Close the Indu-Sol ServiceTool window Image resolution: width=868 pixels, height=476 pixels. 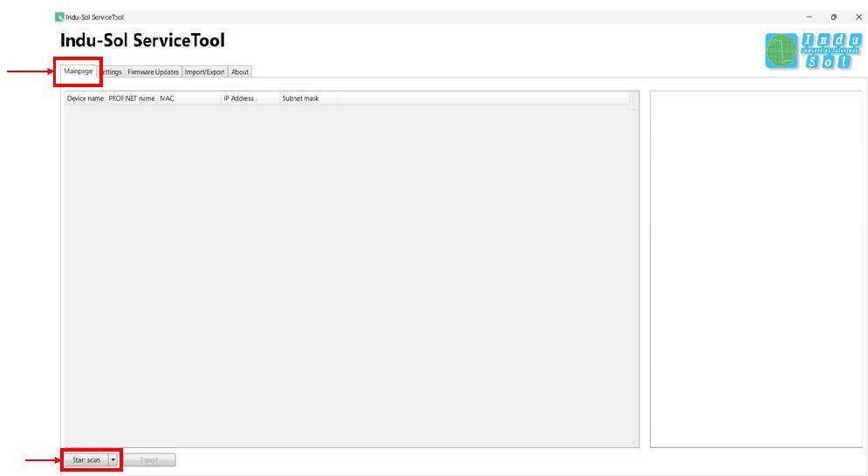(x=858, y=17)
